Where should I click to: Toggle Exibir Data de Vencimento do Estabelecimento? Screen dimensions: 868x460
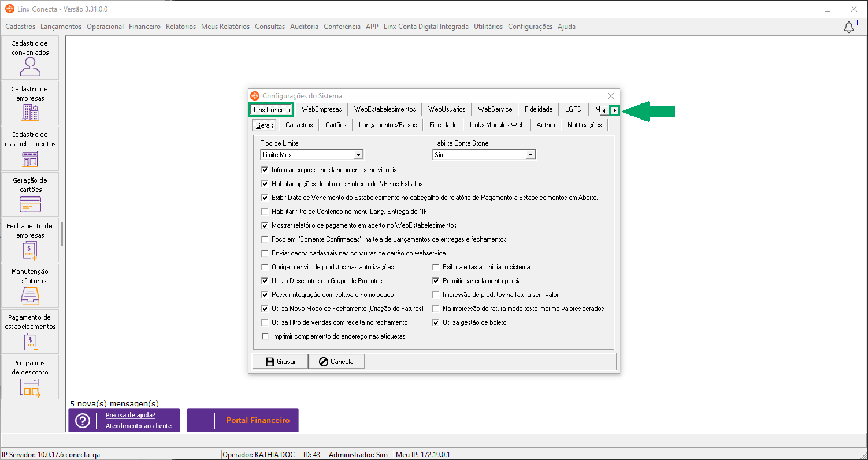(x=265, y=198)
